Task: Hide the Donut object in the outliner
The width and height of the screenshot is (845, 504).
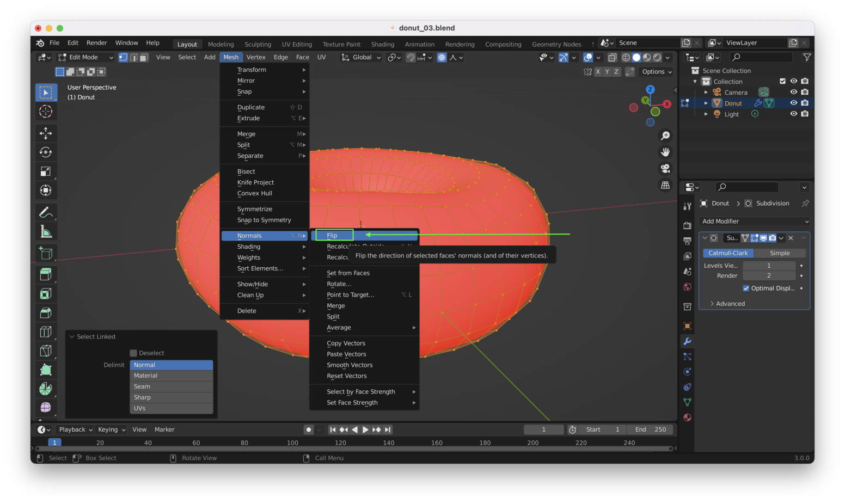Action: (x=793, y=103)
